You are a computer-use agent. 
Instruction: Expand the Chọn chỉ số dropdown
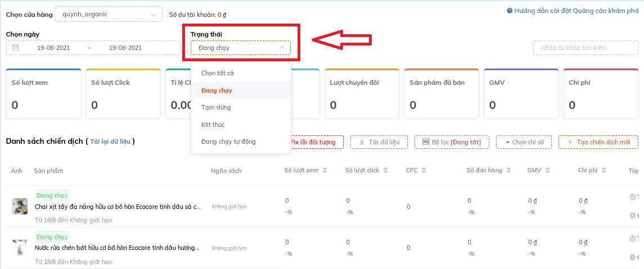[x=524, y=142]
